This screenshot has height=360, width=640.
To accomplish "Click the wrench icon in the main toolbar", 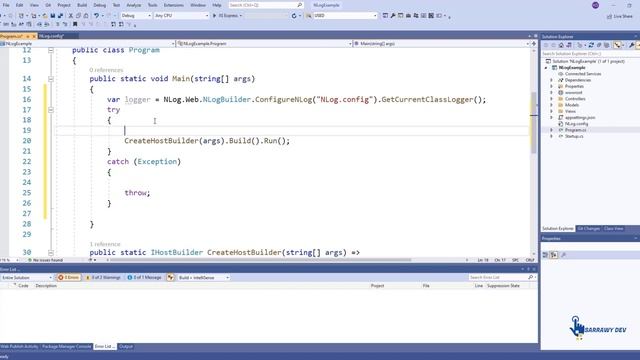I will click(x=393, y=16).
